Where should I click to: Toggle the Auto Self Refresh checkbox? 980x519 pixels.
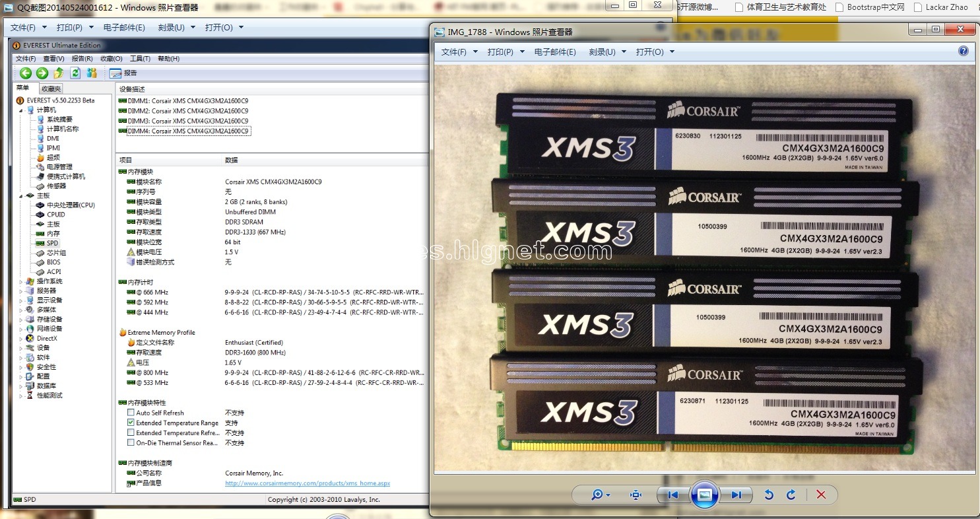click(x=131, y=413)
